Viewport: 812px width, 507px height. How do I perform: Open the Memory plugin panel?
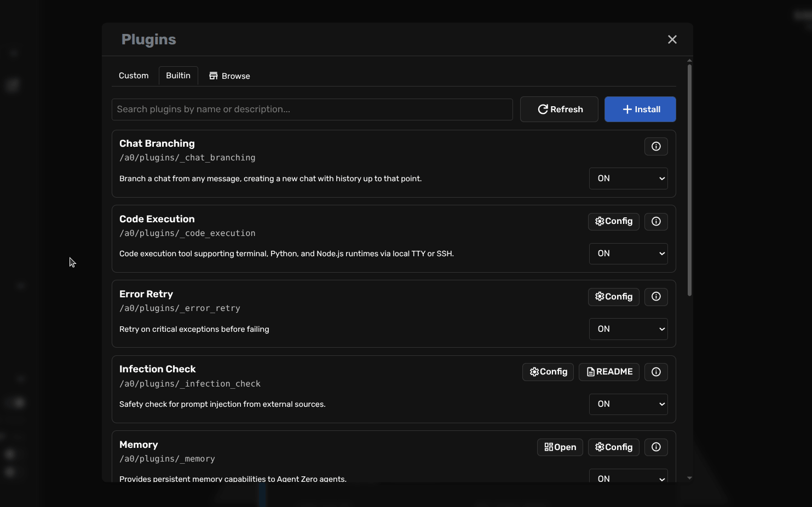coord(560,447)
